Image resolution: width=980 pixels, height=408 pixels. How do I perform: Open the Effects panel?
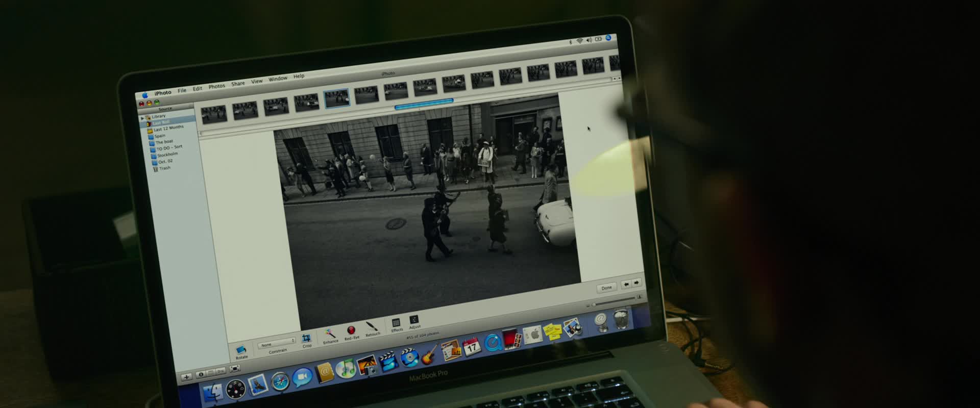click(396, 323)
